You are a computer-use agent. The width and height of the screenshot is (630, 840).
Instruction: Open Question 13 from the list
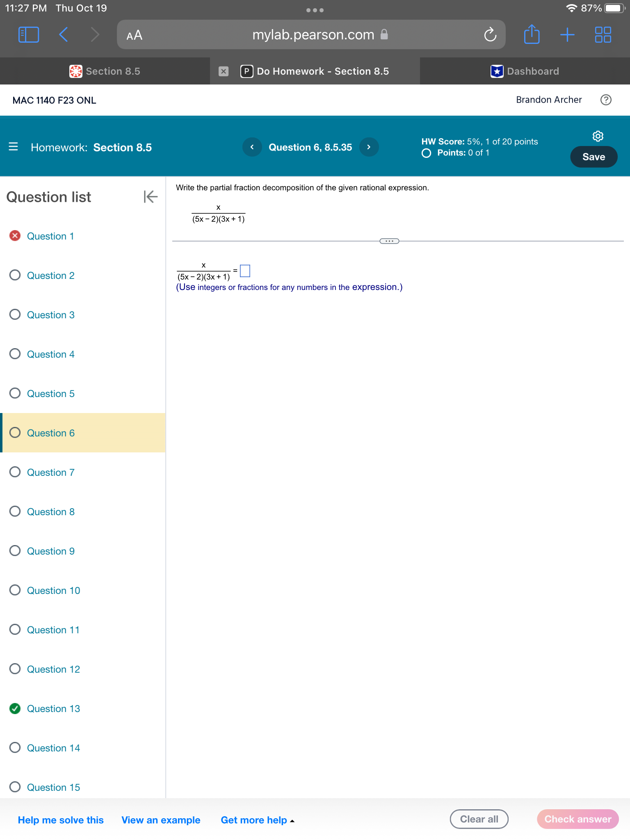coord(54,709)
